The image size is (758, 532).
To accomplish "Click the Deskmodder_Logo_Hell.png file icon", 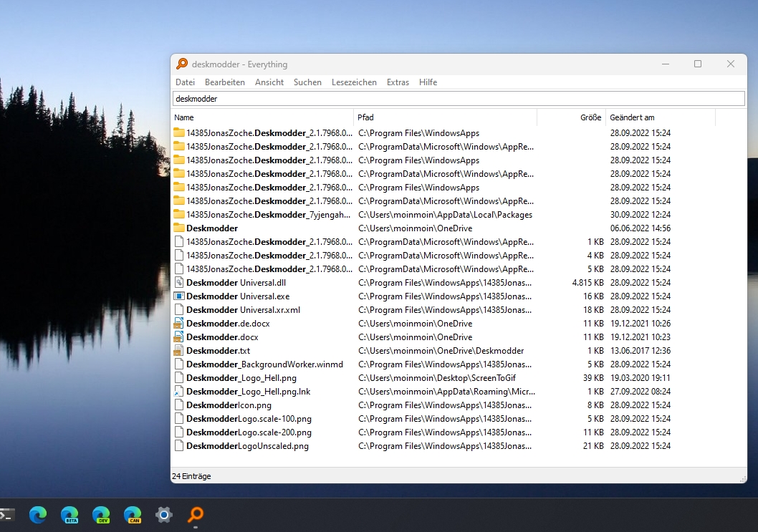I will pyautogui.click(x=179, y=378).
